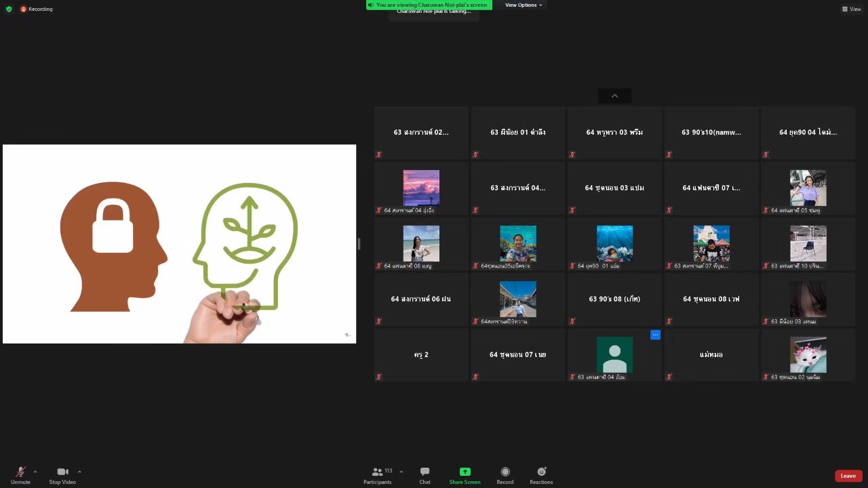Open the Chat panel
Screen dimensions: 868x488
point(425,472)
